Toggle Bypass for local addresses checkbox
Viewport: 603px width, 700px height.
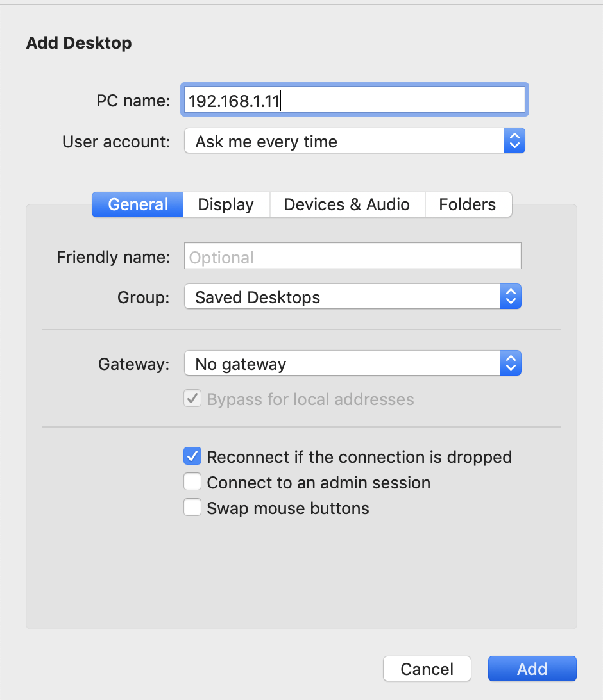[192, 399]
